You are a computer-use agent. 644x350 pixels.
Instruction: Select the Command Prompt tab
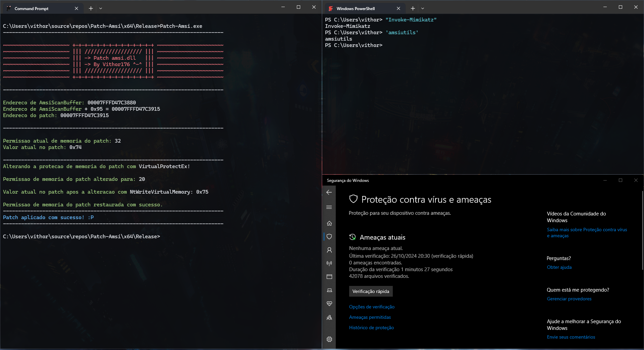pos(43,8)
